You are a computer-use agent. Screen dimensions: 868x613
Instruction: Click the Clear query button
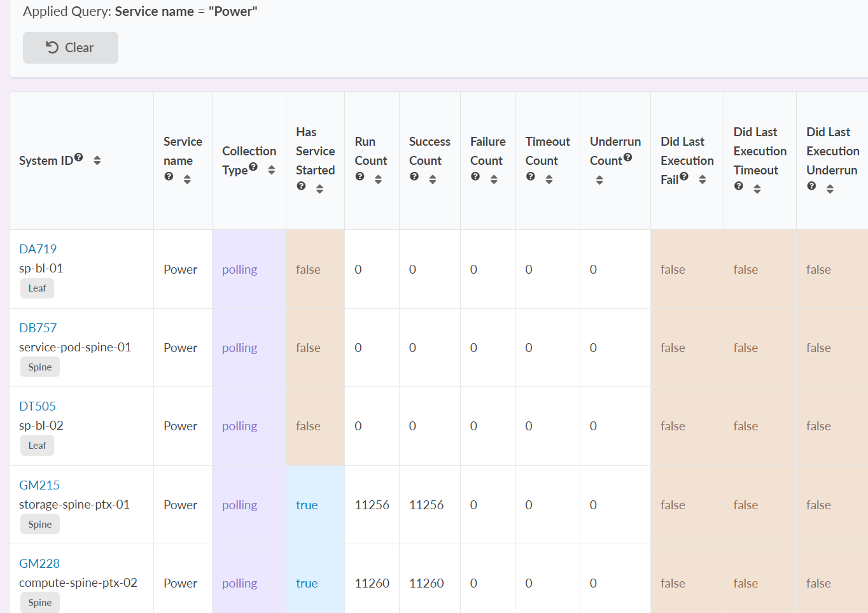(x=70, y=48)
